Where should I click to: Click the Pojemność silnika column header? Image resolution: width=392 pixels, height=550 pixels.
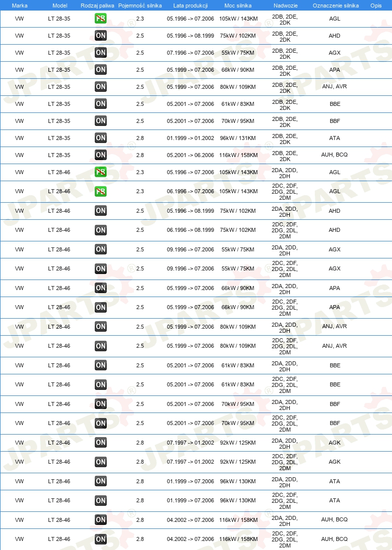[140, 6]
